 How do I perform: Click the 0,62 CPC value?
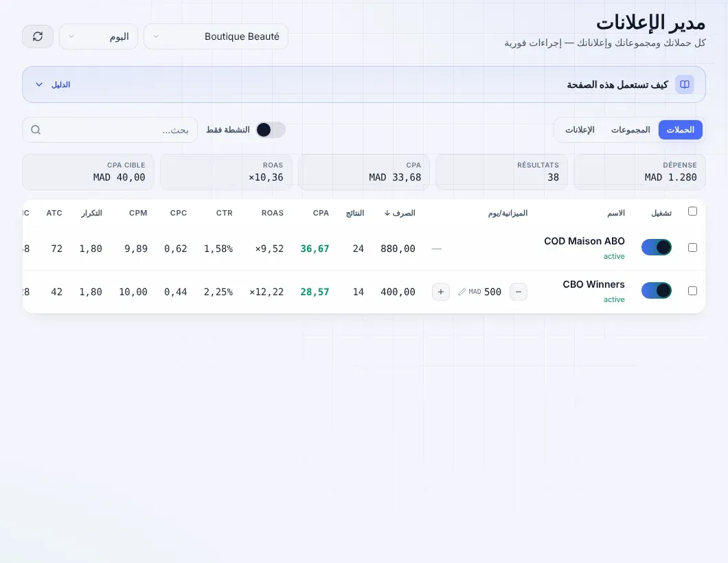pos(176,249)
